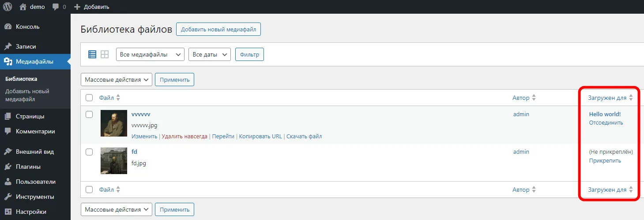The height and width of the screenshot is (220, 644).
Task: Open the fd image thumbnail
Action: coord(114,161)
